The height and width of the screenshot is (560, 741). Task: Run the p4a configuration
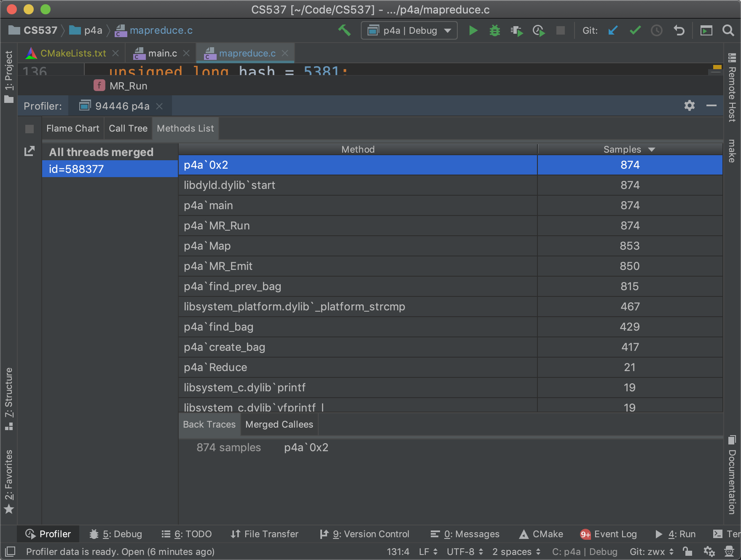pos(473,30)
